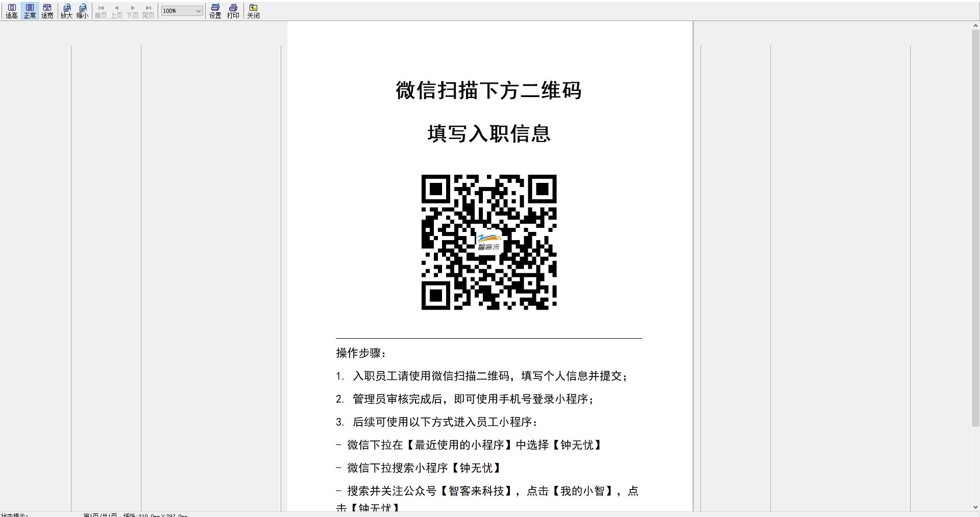The height and width of the screenshot is (517, 980).
Task: Close the preview with 关闭
Action: (253, 11)
